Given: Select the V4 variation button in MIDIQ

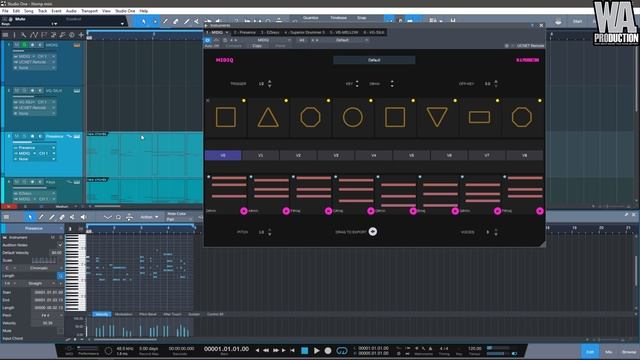Looking at the screenshot, I should (x=373, y=155).
